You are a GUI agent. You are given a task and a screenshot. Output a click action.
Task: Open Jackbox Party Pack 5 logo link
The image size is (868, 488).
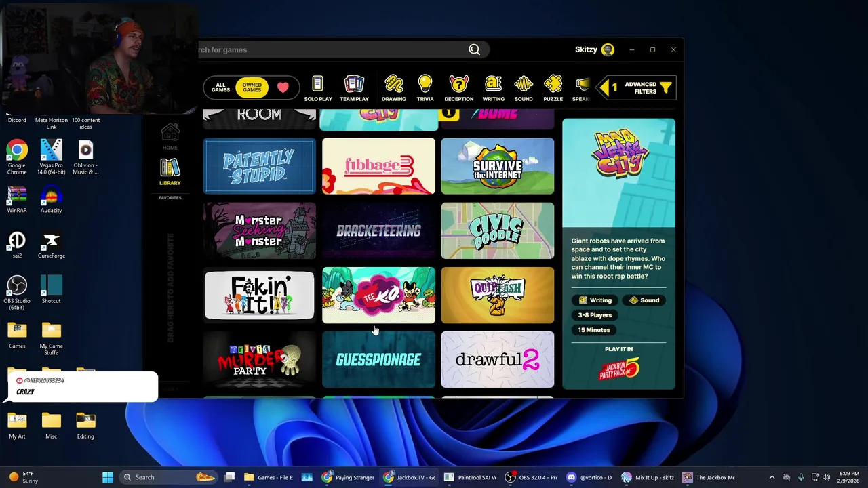[x=618, y=369]
